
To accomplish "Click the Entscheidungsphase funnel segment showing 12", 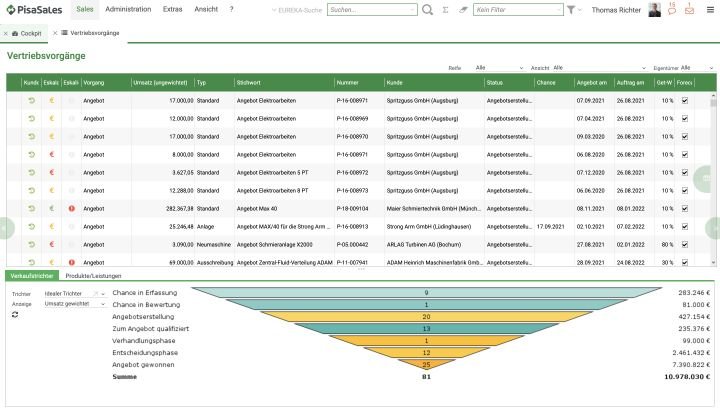I will [x=426, y=353].
